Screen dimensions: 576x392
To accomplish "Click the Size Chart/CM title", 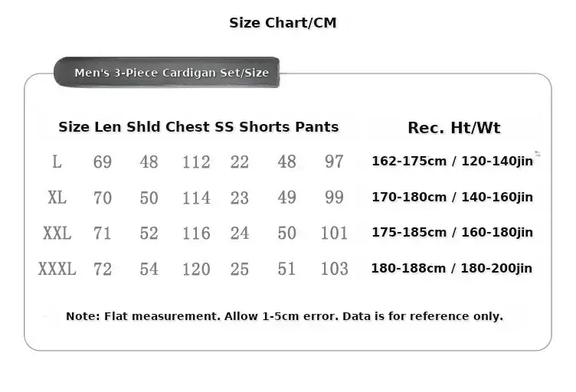I will click(283, 23).
